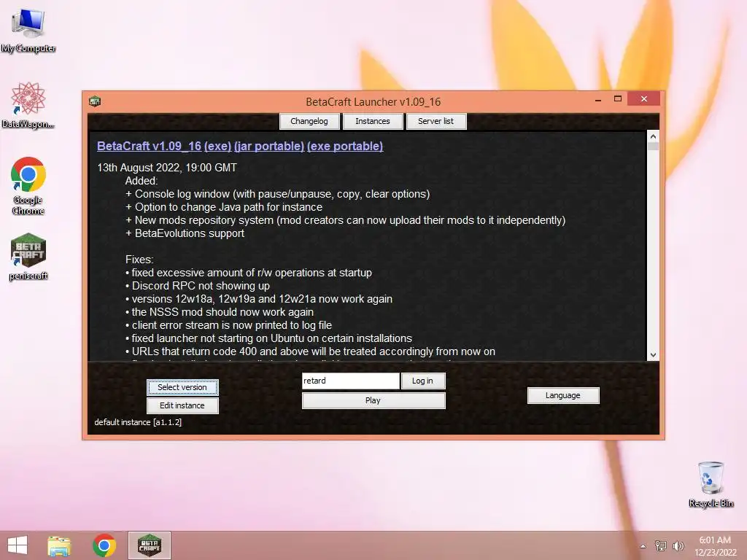
Task: Maximize the BetaCraft Launcher window
Action: coord(617,99)
